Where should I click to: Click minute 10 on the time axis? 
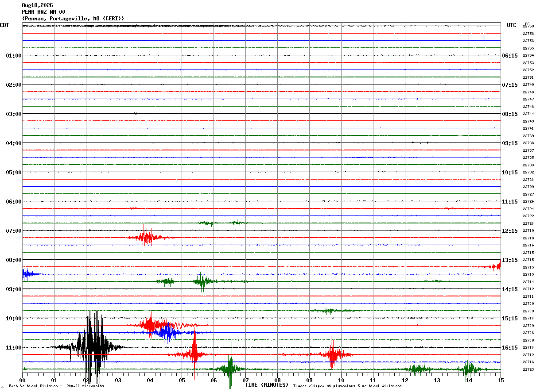pos(341,380)
